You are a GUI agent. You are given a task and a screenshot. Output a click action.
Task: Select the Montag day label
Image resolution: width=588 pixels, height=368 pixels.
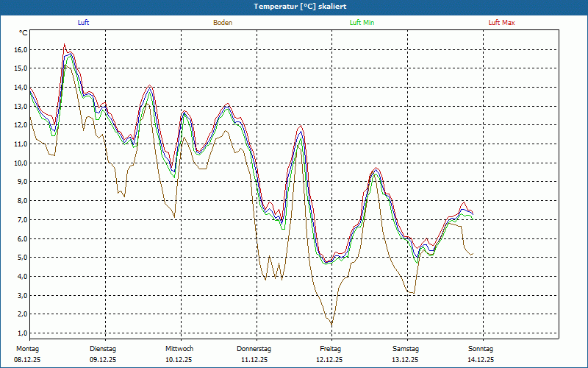27,349
